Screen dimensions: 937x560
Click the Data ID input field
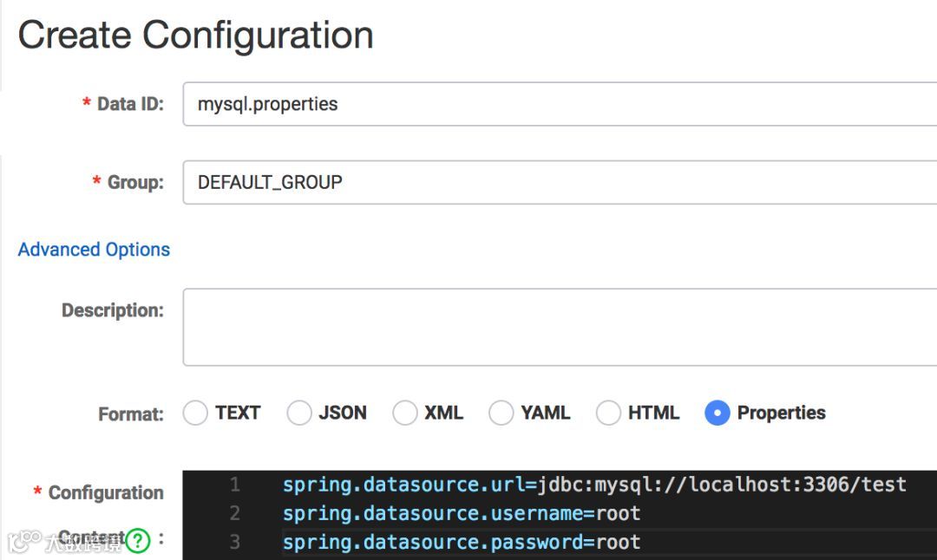pyautogui.click(x=555, y=104)
